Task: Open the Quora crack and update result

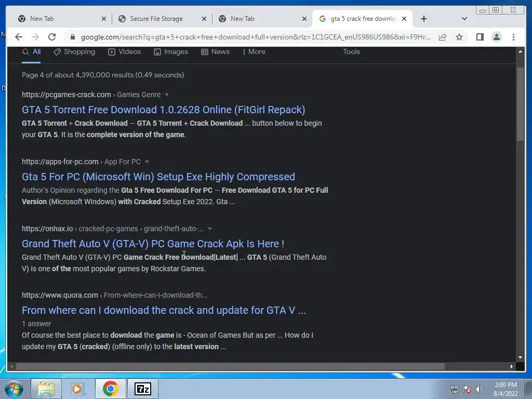Action: (x=164, y=310)
